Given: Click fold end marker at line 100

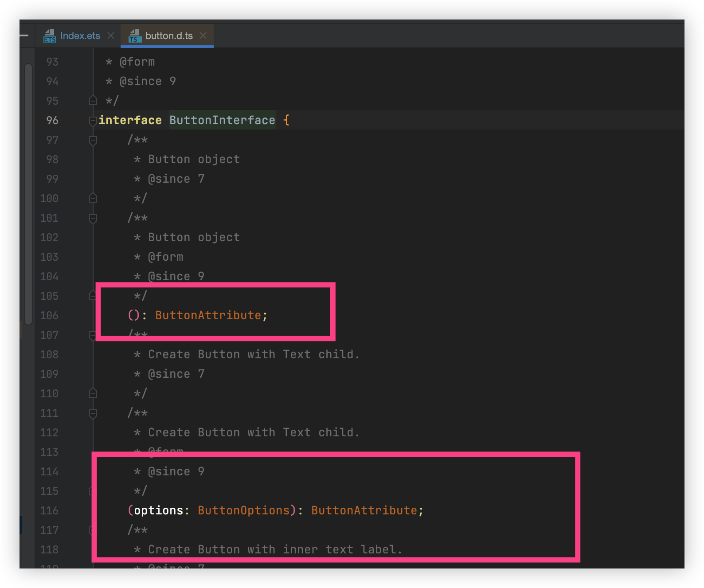Looking at the screenshot, I should (x=93, y=198).
